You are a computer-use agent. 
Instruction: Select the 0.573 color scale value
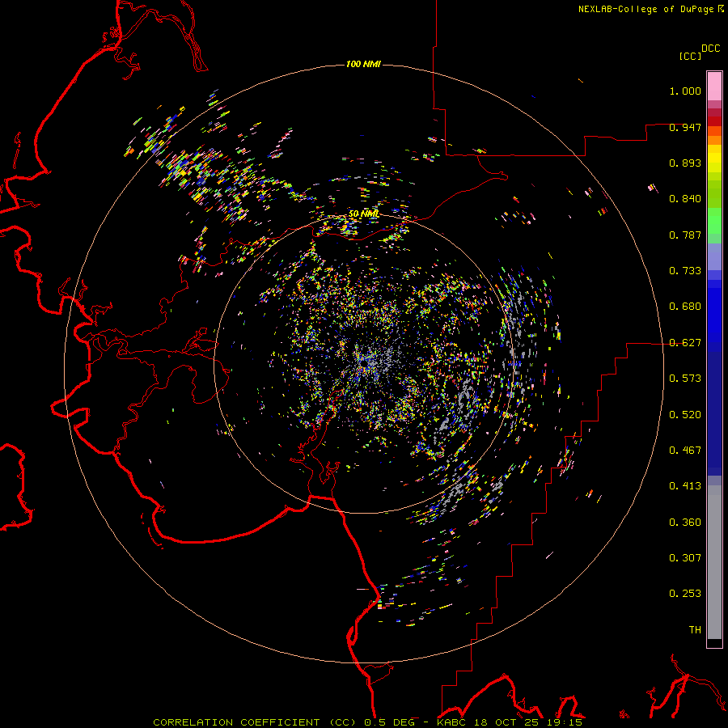coord(685,379)
